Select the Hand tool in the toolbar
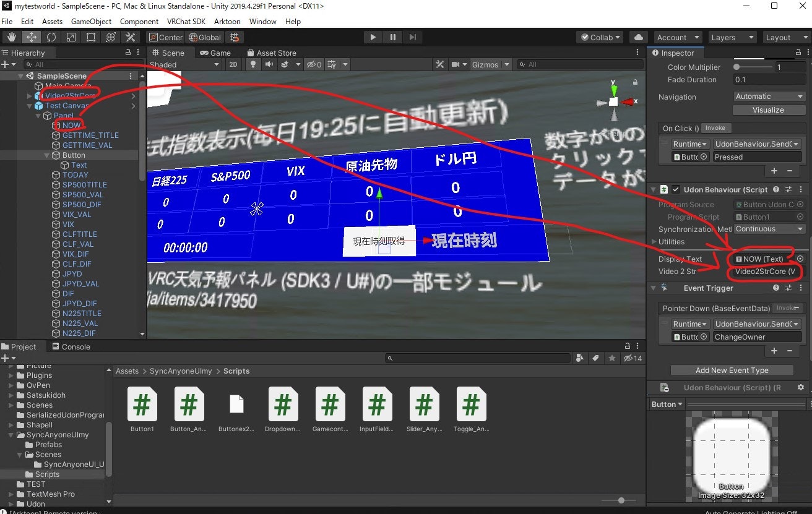This screenshot has width=812, height=514. coord(12,37)
